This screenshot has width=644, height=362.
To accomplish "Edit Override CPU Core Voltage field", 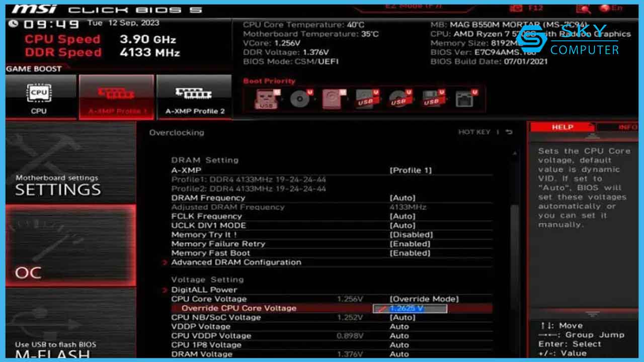I will (410, 308).
